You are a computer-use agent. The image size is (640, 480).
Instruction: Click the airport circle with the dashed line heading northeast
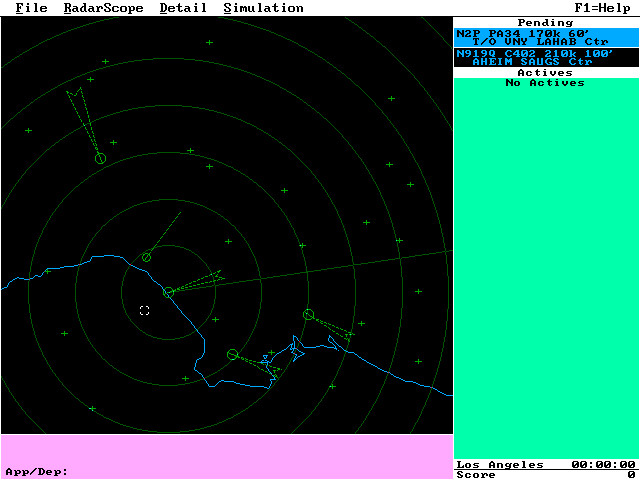click(147, 257)
